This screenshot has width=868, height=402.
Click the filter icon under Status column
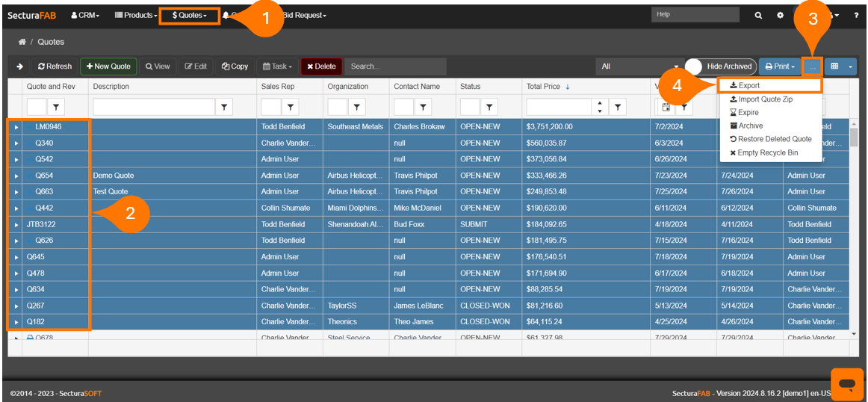click(x=489, y=108)
